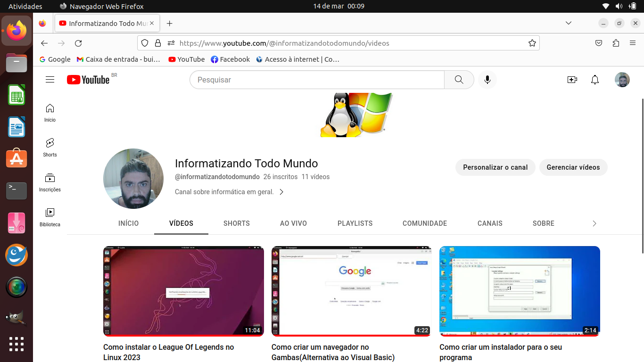The width and height of the screenshot is (644, 362).
Task: Click the YouTube logo
Action: 88,80
